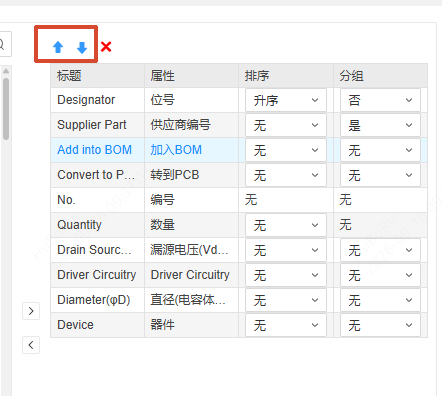
Task: Click the 属性 column header
Action: point(192,76)
